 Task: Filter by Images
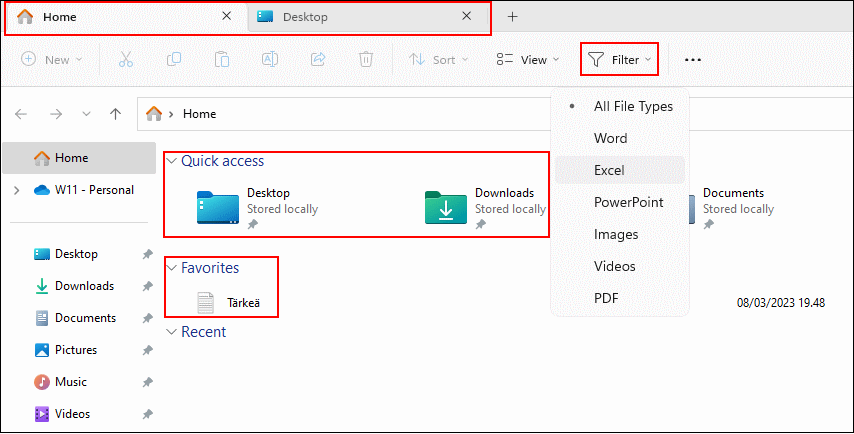point(620,235)
